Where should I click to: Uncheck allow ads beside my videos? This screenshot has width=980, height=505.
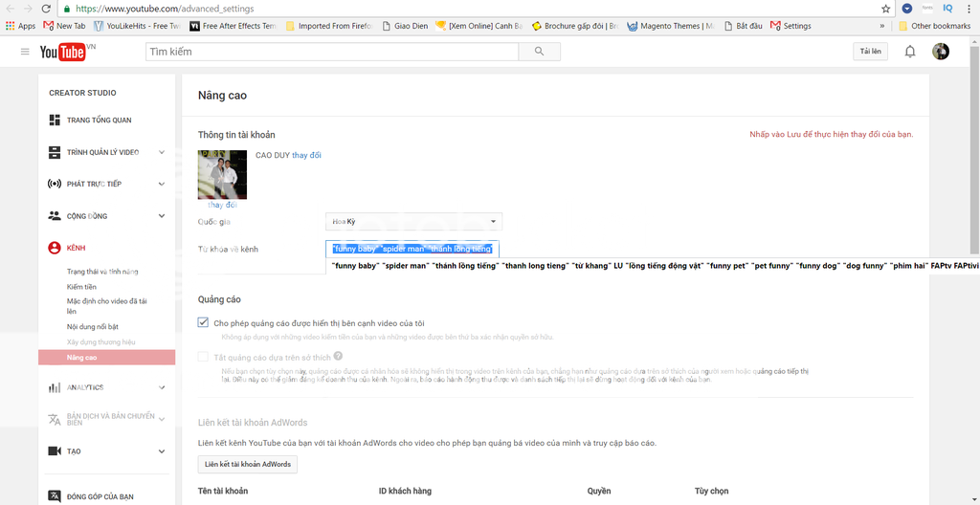(203, 322)
